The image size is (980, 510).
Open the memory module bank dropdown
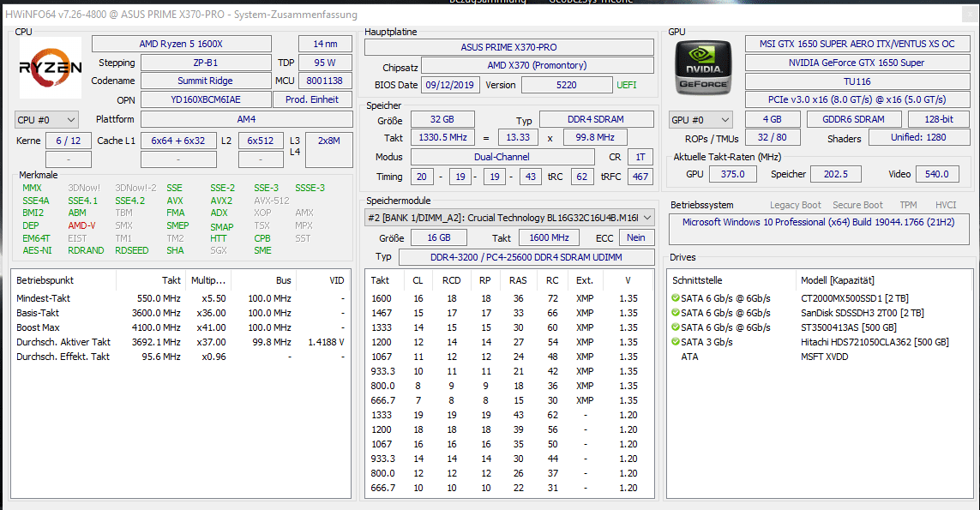pos(509,218)
